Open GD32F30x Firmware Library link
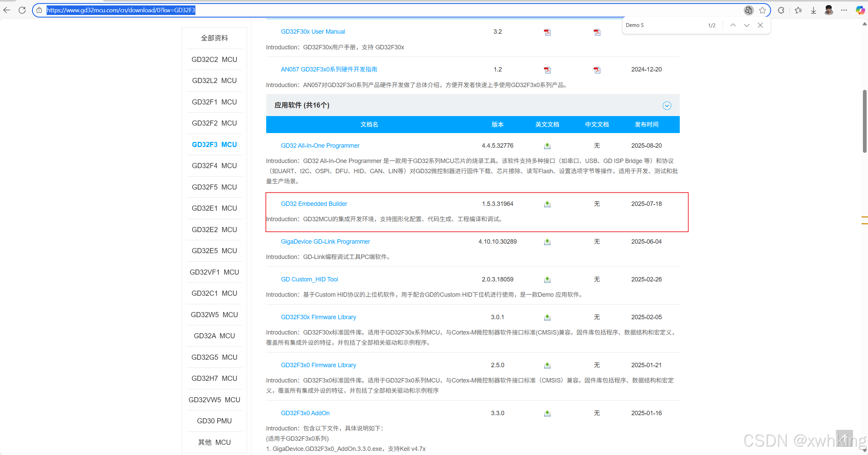The height and width of the screenshot is (455, 868). (x=318, y=317)
